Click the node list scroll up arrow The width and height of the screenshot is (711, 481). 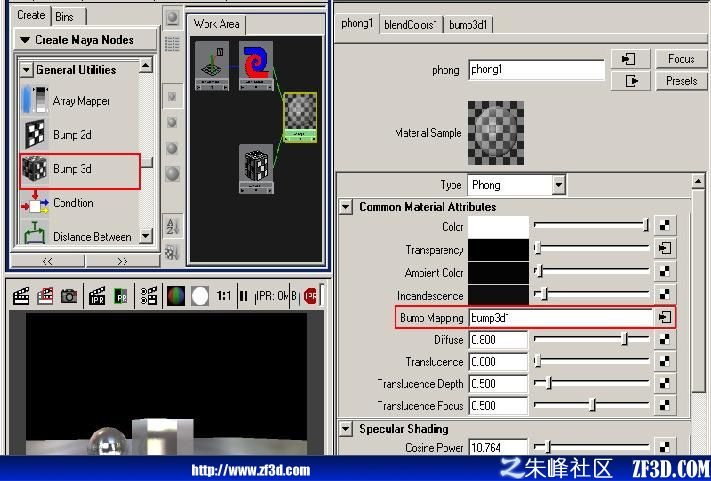(146, 66)
